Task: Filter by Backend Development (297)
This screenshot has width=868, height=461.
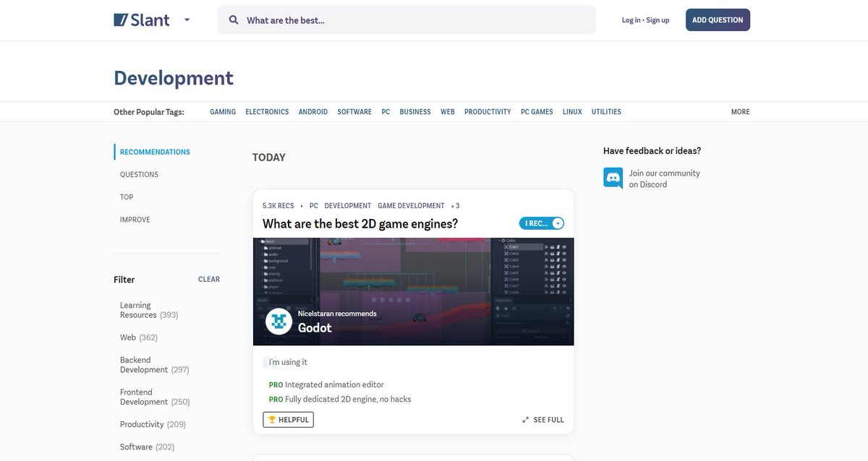Action: 155,365
